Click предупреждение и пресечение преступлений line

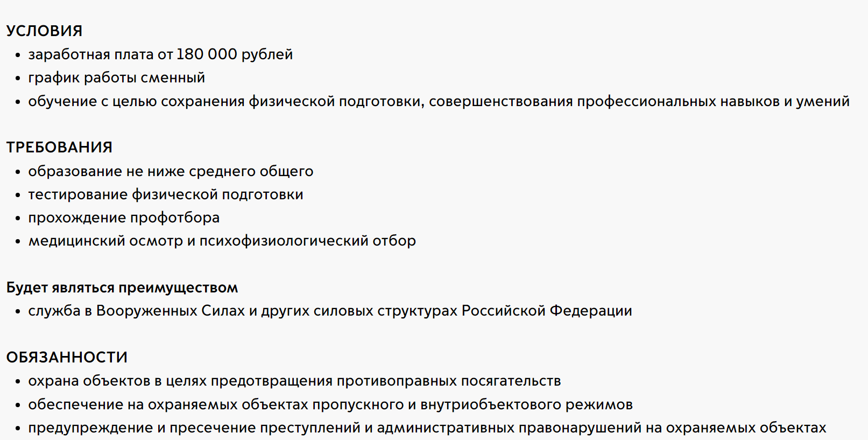427,428
